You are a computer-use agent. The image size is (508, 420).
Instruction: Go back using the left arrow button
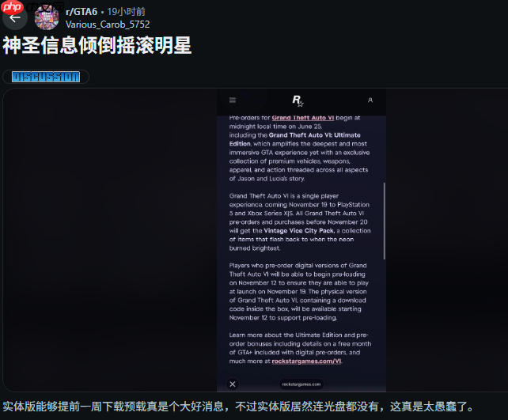pyautogui.click(x=14, y=18)
